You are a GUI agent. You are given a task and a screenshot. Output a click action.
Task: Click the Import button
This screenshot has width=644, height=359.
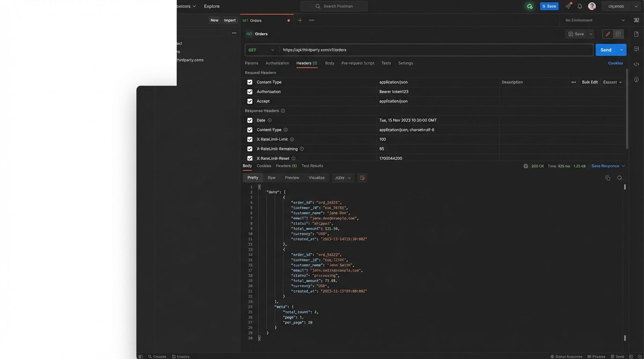(x=230, y=21)
